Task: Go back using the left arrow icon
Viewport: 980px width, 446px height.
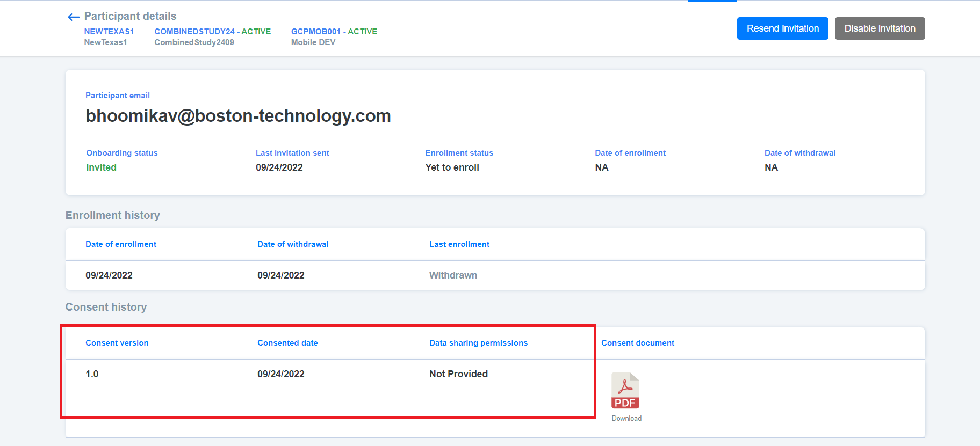Action: tap(74, 17)
